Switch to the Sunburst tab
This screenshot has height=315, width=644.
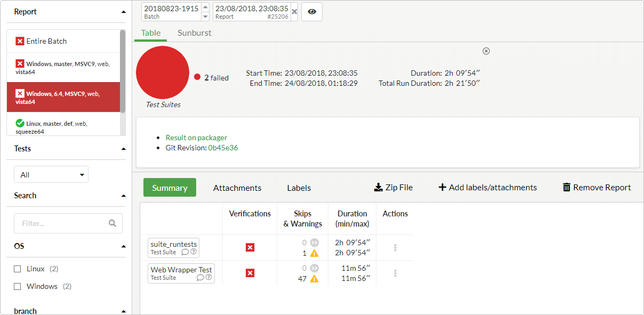pyautogui.click(x=195, y=33)
